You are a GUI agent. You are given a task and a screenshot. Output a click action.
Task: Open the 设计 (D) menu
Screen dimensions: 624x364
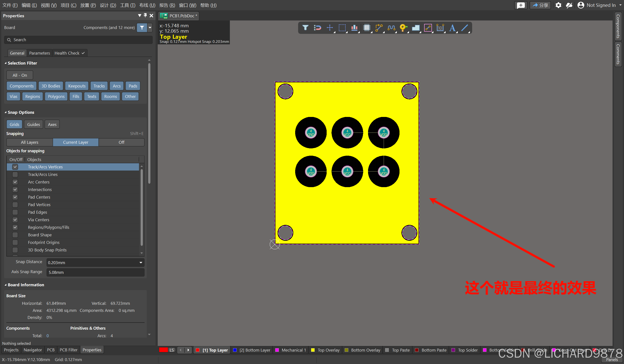point(108,5)
